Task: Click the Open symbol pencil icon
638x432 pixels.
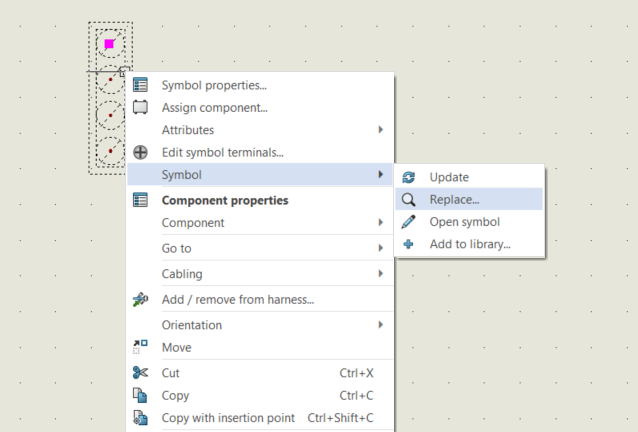Action: click(409, 222)
